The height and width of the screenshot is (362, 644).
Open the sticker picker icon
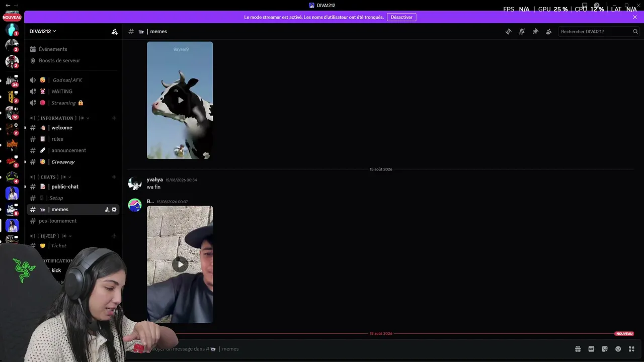pyautogui.click(x=605, y=349)
